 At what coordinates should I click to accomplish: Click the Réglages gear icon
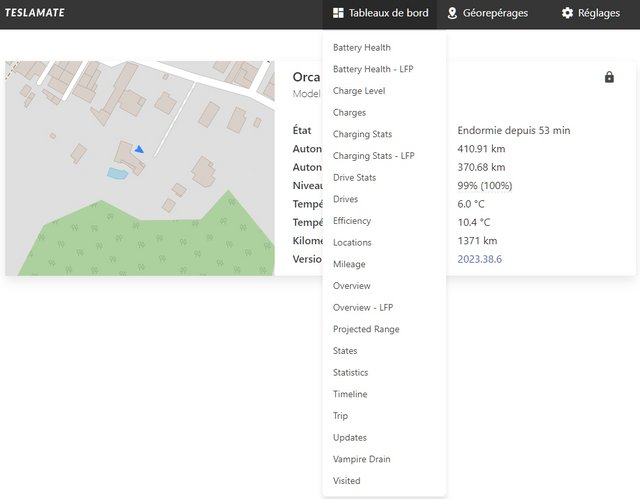(x=567, y=13)
